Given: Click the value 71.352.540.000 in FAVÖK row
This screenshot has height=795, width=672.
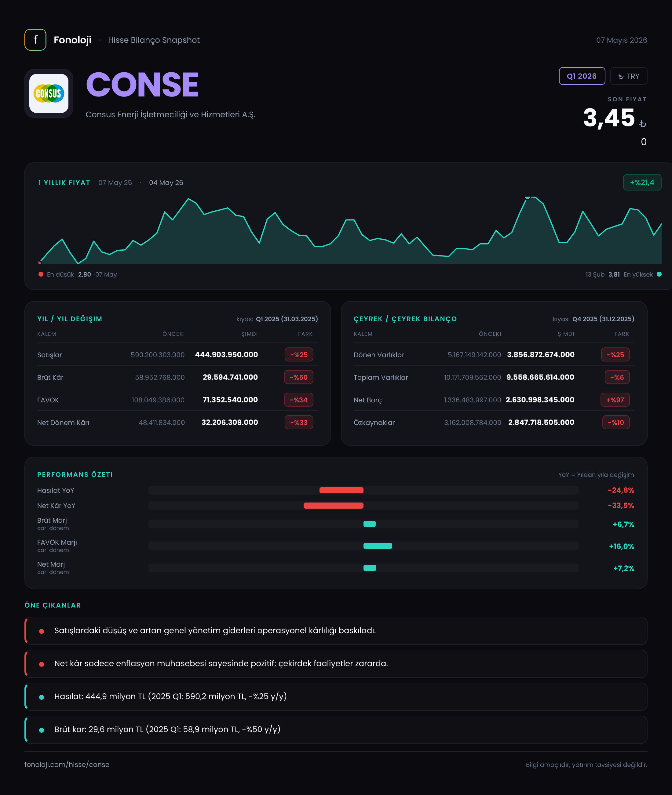Looking at the screenshot, I should 230,400.
